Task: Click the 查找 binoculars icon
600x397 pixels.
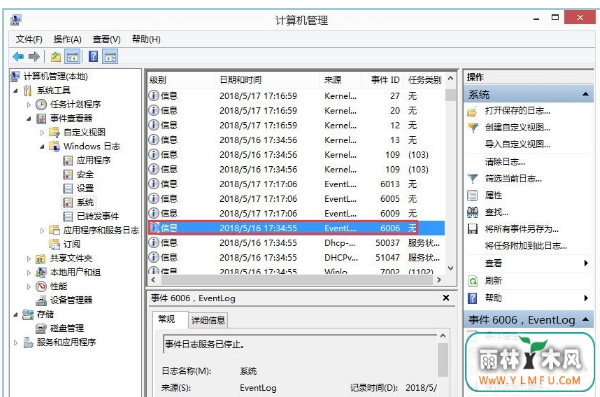Action: 473,212
